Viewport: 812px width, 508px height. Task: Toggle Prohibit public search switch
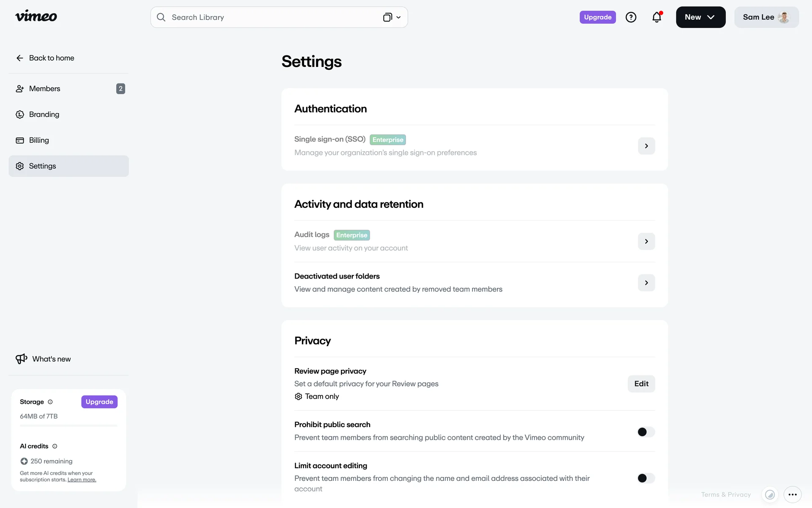click(x=646, y=432)
